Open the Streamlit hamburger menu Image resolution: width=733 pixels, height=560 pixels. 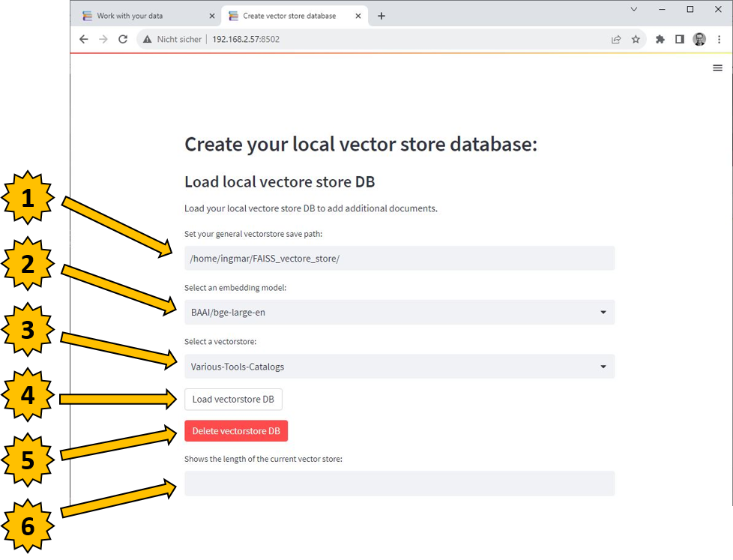click(x=717, y=68)
